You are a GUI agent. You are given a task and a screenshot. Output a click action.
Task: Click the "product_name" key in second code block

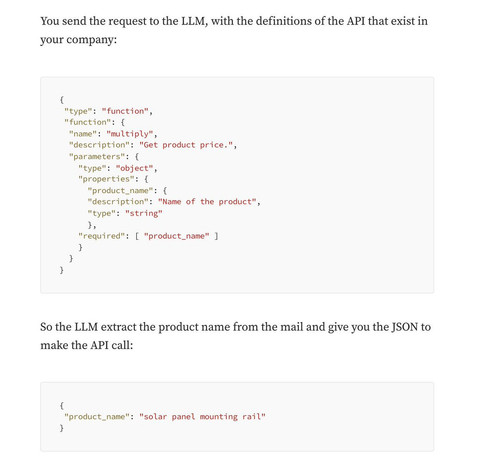coord(97,417)
